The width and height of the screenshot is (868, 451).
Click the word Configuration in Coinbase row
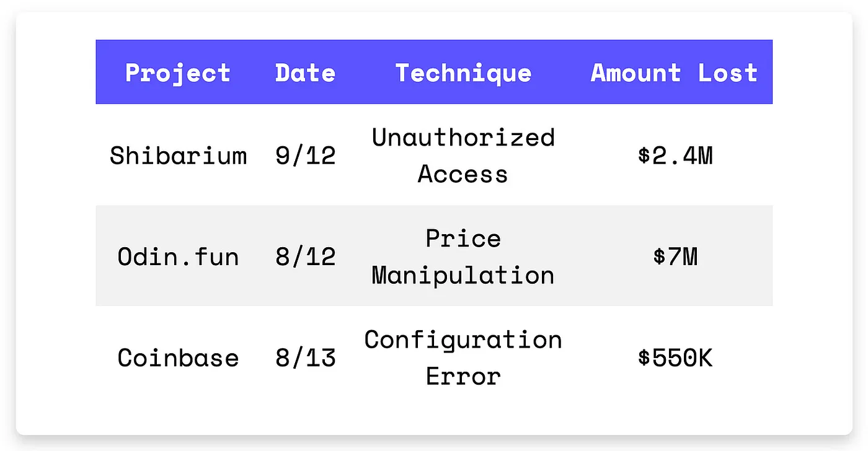click(x=463, y=339)
